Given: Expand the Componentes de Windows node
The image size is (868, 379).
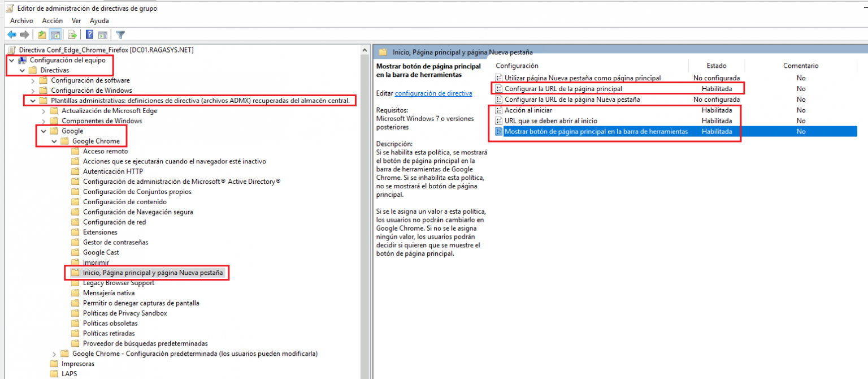Looking at the screenshot, I should (x=44, y=120).
